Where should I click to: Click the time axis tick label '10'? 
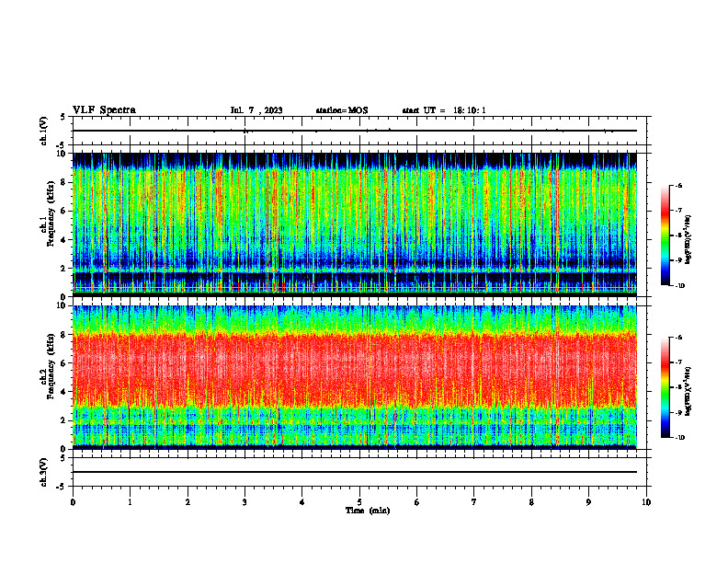click(646, 502)
